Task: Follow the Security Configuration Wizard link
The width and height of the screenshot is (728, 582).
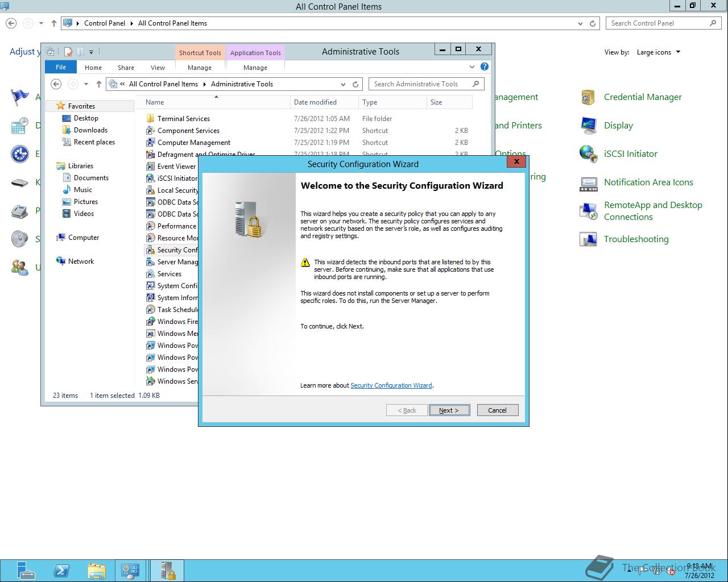Action: (391, 385)
